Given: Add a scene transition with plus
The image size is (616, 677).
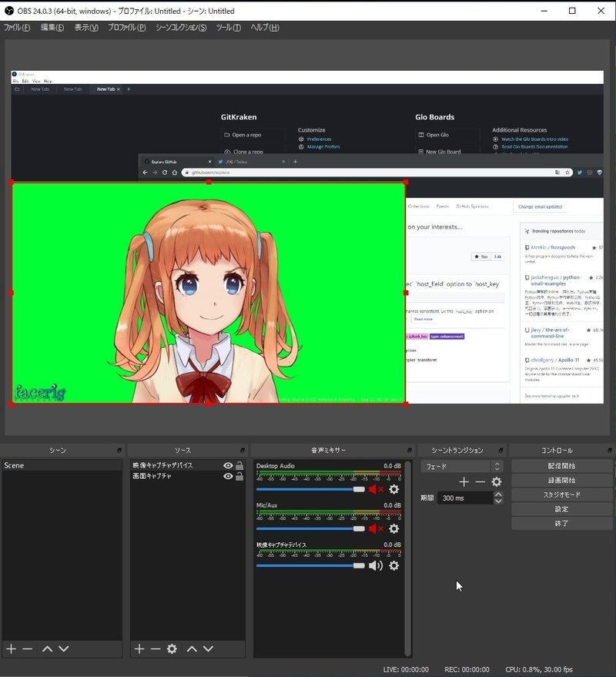Looking at the screenshot, I should point(464,482).
